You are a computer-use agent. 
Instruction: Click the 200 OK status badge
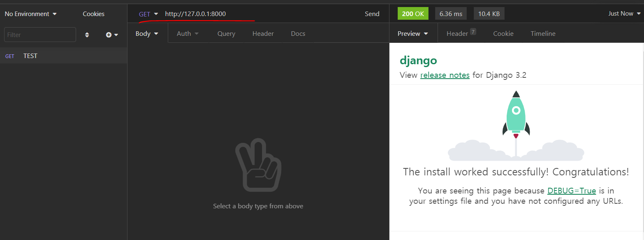coord(413,14)
